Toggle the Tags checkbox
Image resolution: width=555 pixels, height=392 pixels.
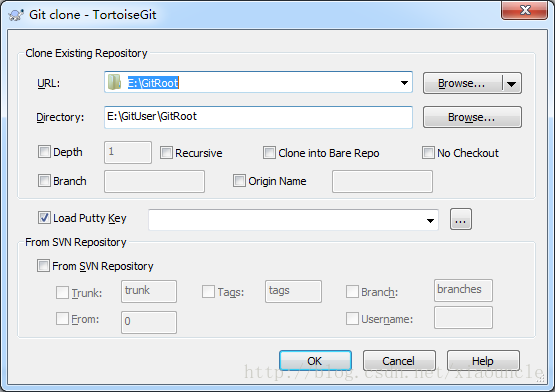[x=208, y=292]
